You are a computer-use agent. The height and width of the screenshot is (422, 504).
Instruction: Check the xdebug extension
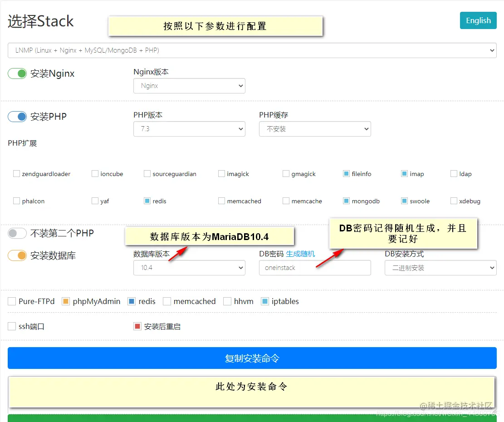pos(454,201)
